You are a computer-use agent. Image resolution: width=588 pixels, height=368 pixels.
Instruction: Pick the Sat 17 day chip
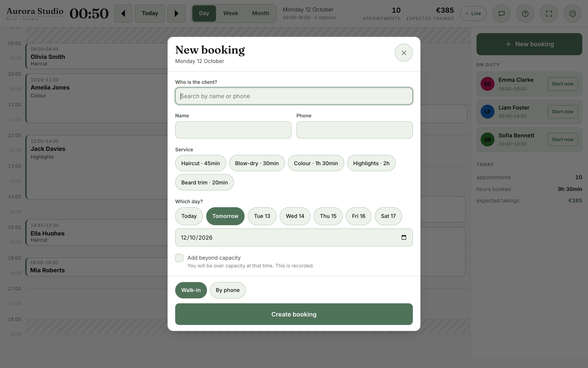[388, 216]
